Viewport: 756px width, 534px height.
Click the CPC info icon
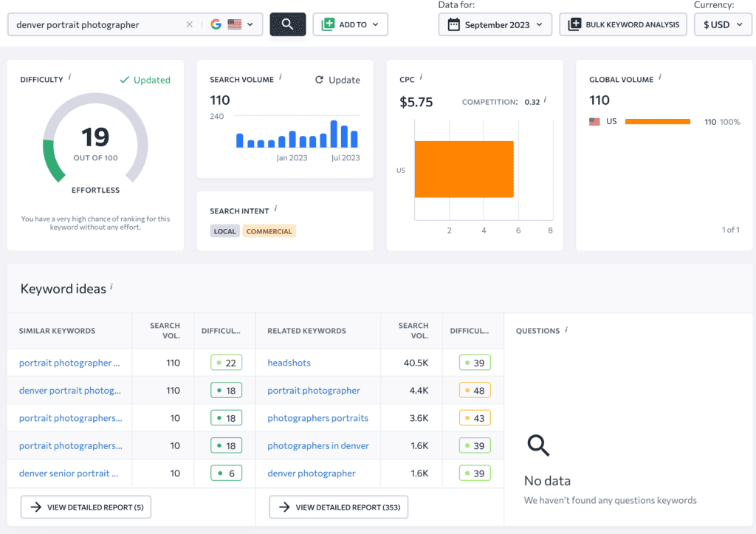coord(421,77)
